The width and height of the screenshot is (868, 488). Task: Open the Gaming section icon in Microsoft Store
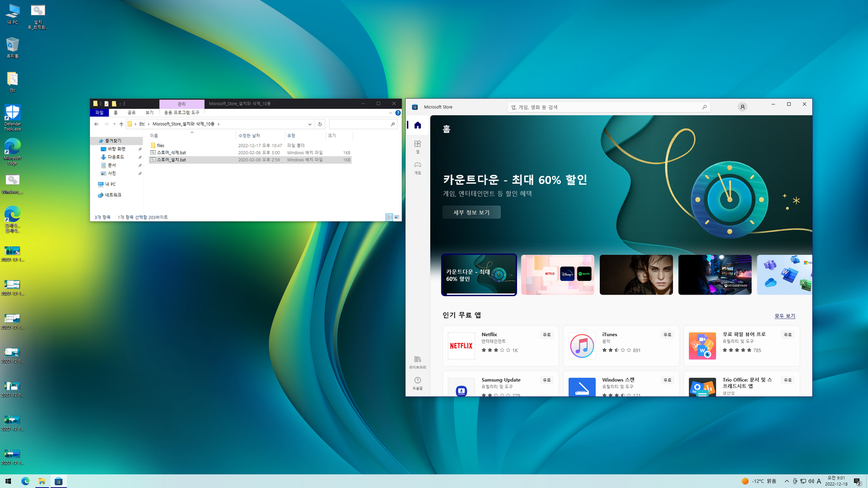coord(417,167)
